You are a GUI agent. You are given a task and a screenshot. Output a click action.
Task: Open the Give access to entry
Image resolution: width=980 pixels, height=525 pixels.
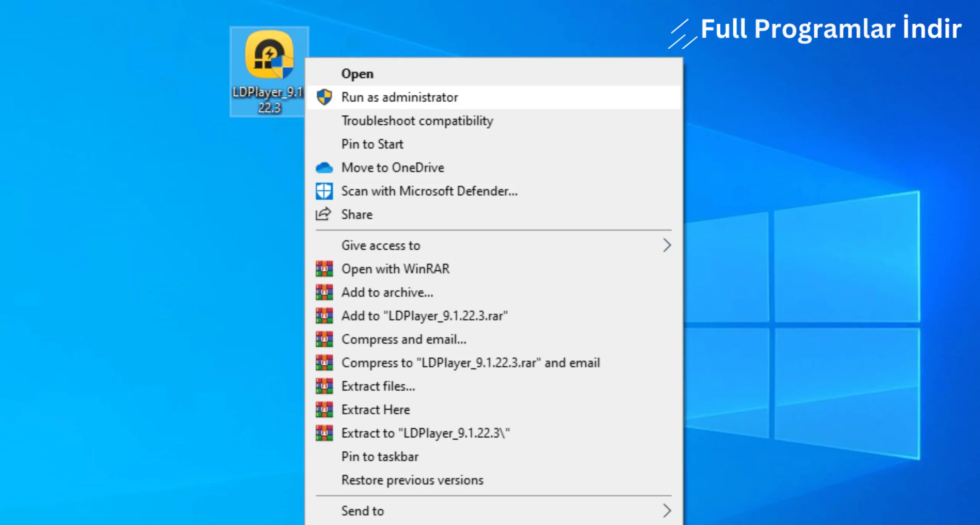pos(494,245)
